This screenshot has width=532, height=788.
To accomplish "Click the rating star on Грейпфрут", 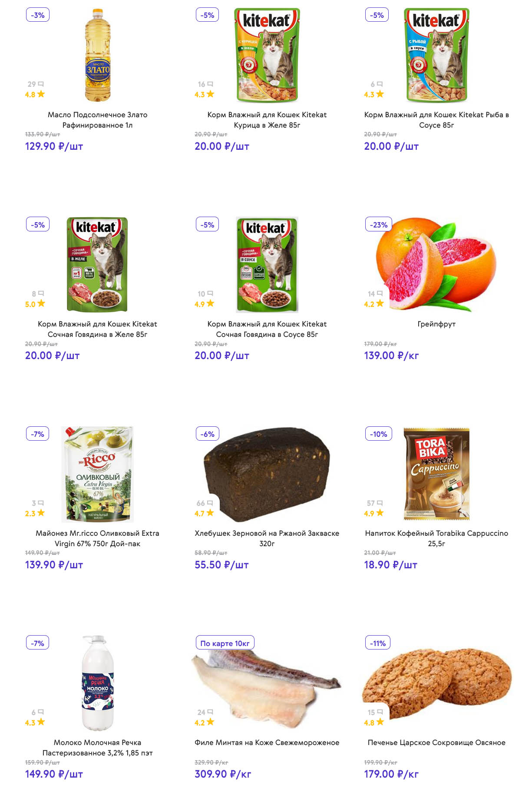I will click(x=380, y=303).
